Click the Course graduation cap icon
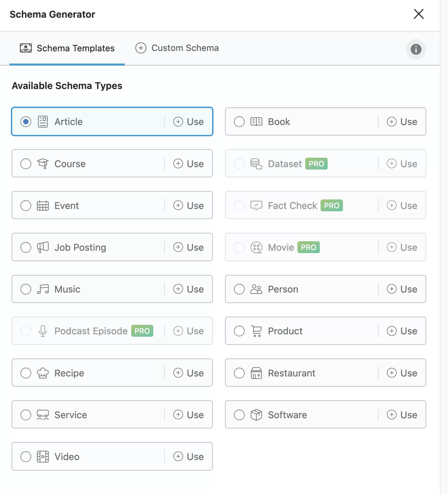 [43, 164]
